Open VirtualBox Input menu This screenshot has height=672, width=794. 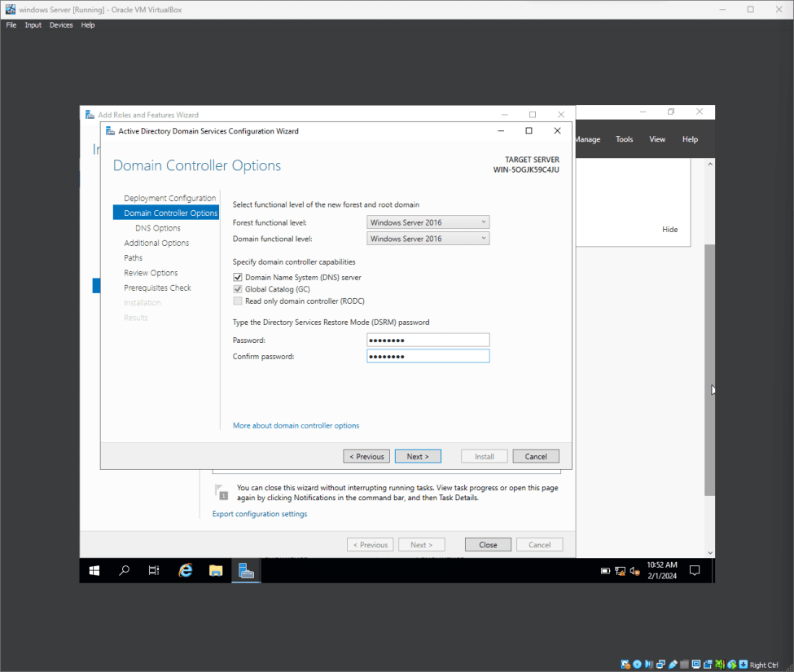click(x=33, y=24)
